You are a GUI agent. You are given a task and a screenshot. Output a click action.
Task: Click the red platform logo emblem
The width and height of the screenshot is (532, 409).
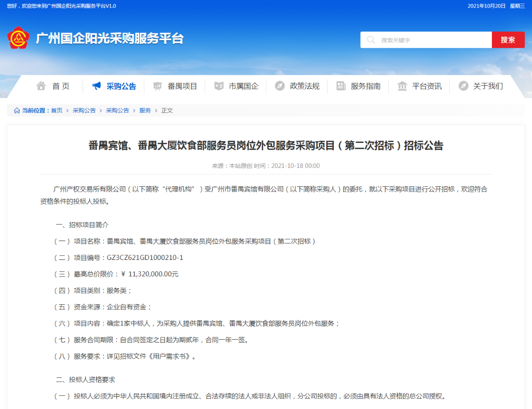tap(18, 38)
